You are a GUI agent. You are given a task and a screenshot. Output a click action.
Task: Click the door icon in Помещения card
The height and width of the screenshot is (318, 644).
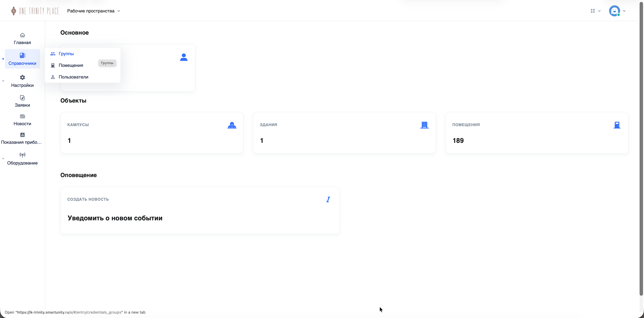click(617, 125)
